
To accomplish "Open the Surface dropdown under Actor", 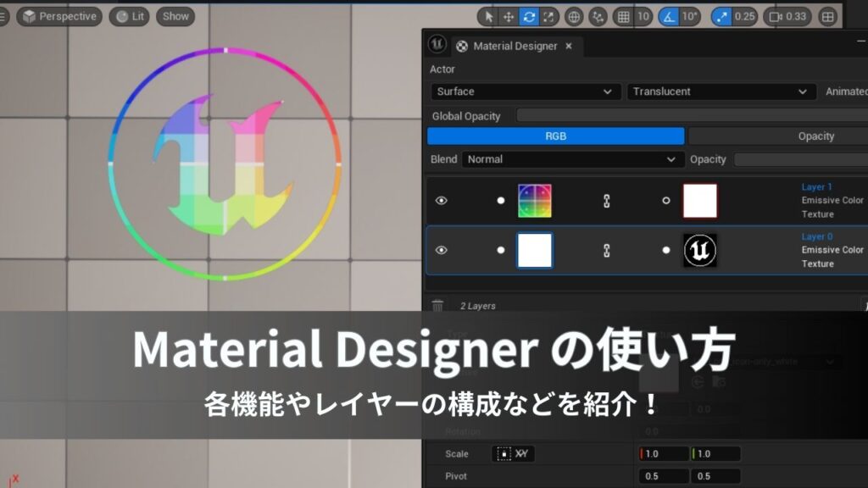I will (524, 91).
